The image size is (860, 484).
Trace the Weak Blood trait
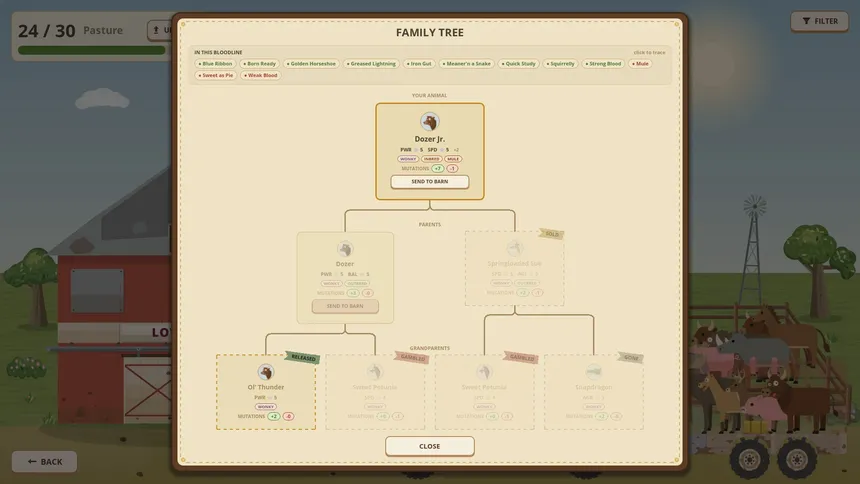pos(261,75)
